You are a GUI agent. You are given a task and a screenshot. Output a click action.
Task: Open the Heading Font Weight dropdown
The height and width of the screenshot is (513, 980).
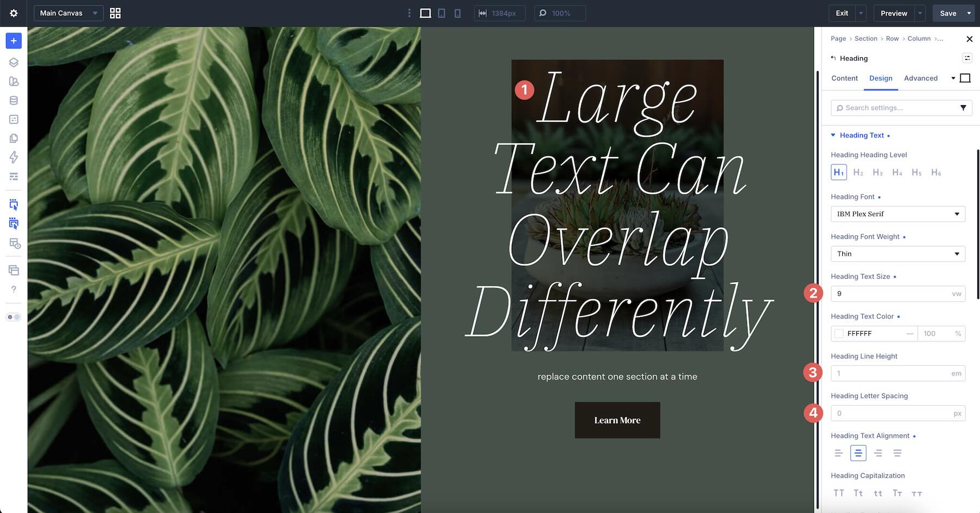tap(898, 254)
